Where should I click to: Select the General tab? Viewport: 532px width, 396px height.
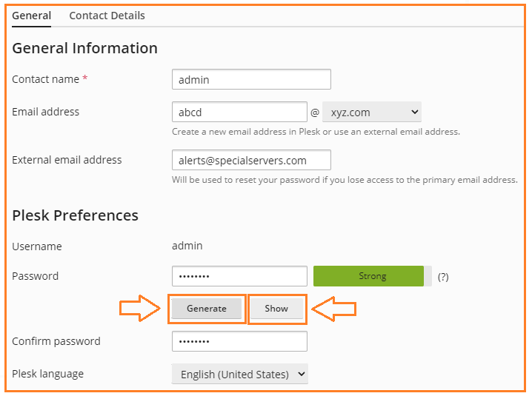[32, 16]
